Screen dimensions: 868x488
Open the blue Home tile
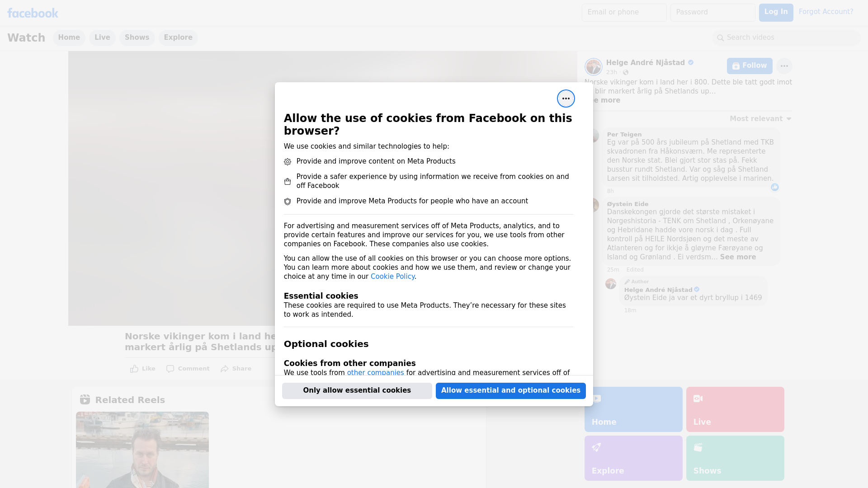[x=633, y=409]
